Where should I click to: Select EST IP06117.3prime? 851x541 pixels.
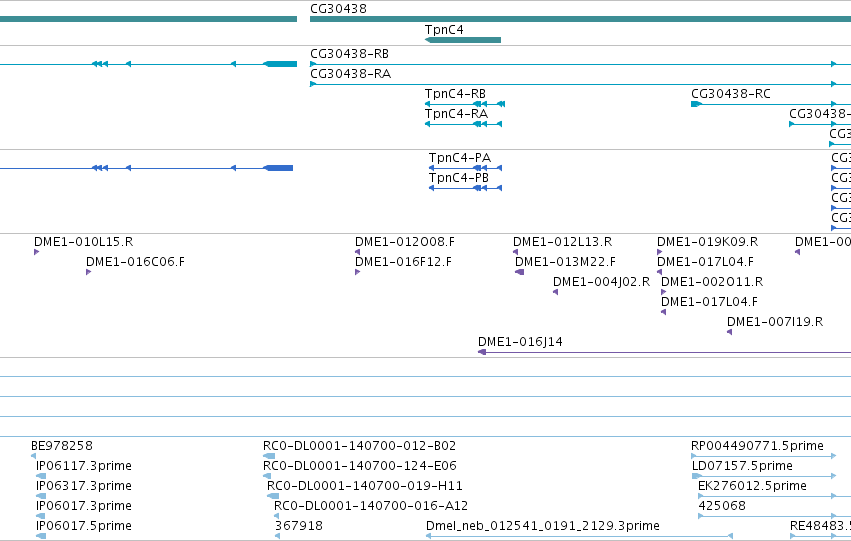pos(84,466)
